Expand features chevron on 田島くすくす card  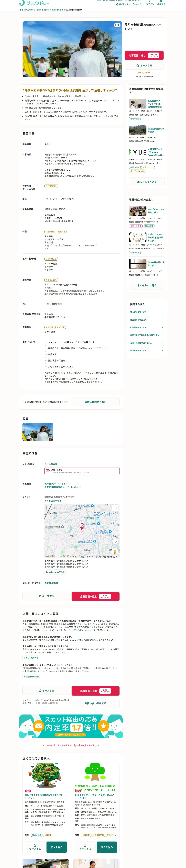(115, 835)
